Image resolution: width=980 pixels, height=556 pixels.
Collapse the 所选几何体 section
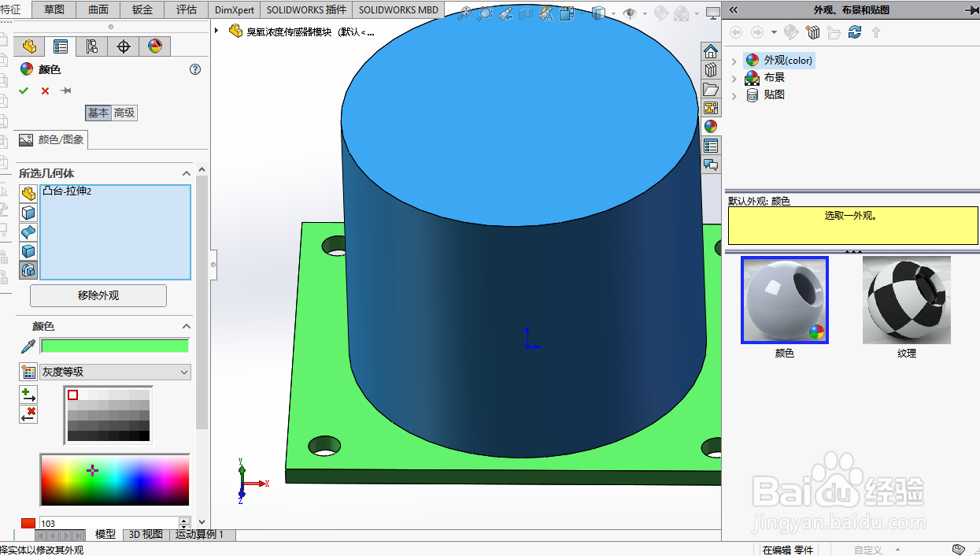pos(187,173)
